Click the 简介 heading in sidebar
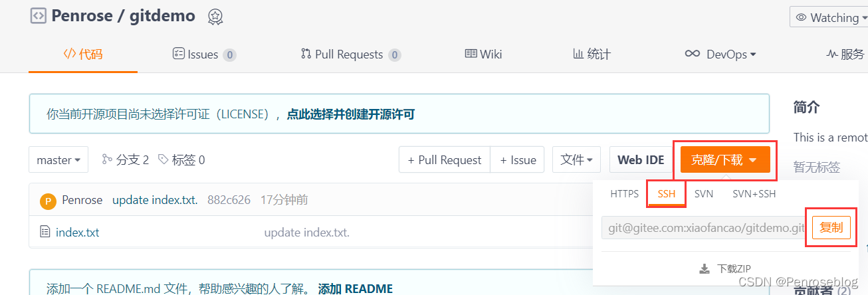 (x=807, y=107)
